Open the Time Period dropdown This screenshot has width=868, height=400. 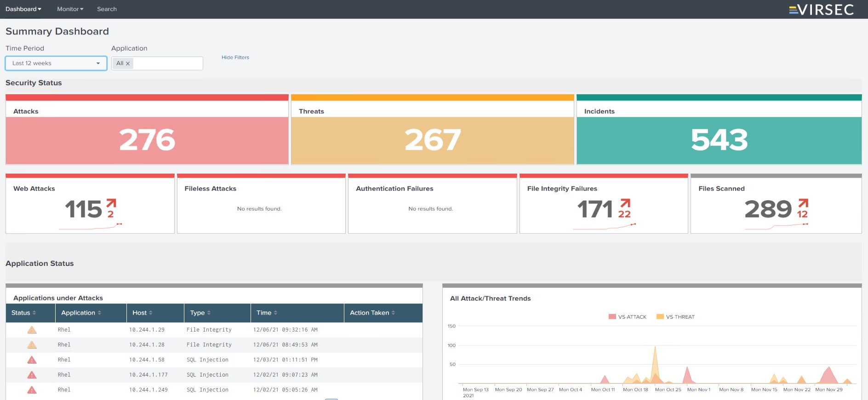click(x=56, y=63)
